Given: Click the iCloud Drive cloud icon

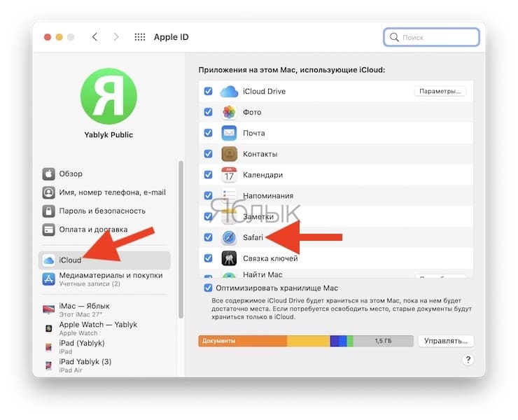Looking at the screenshot, I should pos(229,92).
